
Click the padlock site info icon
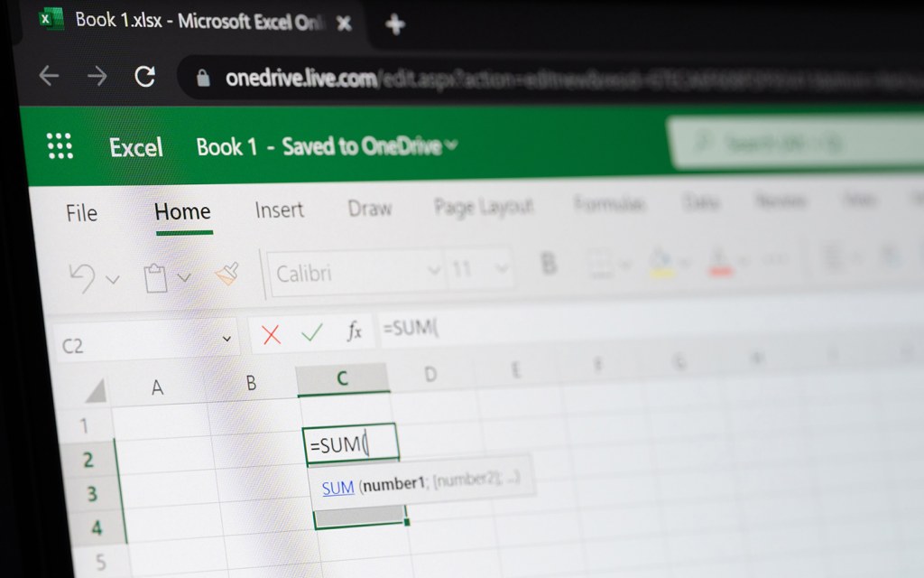click(203, 78)
